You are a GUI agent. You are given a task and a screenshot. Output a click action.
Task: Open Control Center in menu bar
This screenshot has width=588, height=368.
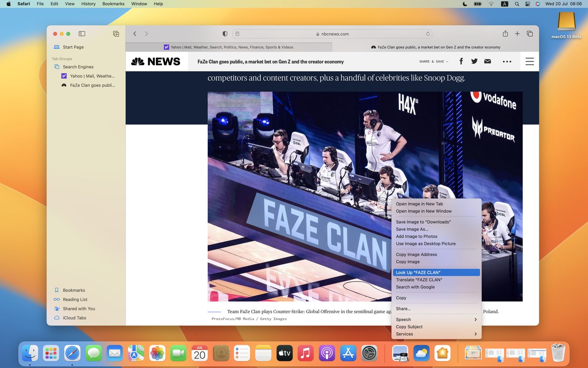click(528, 4)
